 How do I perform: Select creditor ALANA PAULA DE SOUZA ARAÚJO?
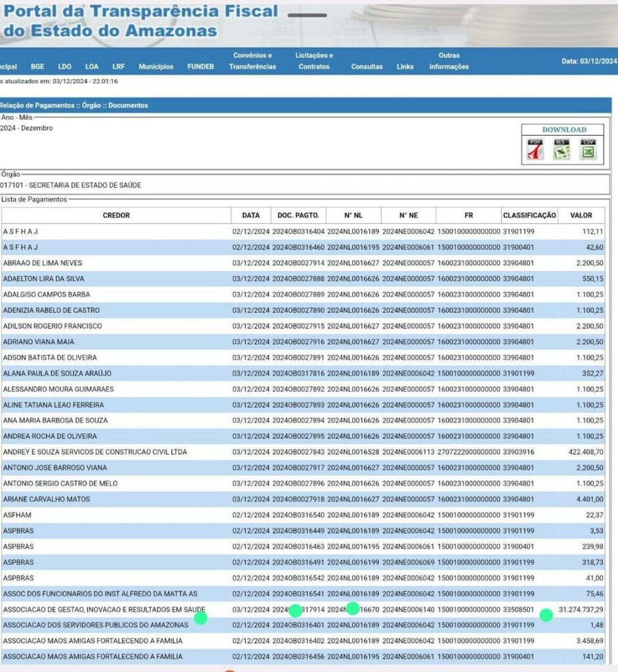point(58,373)
